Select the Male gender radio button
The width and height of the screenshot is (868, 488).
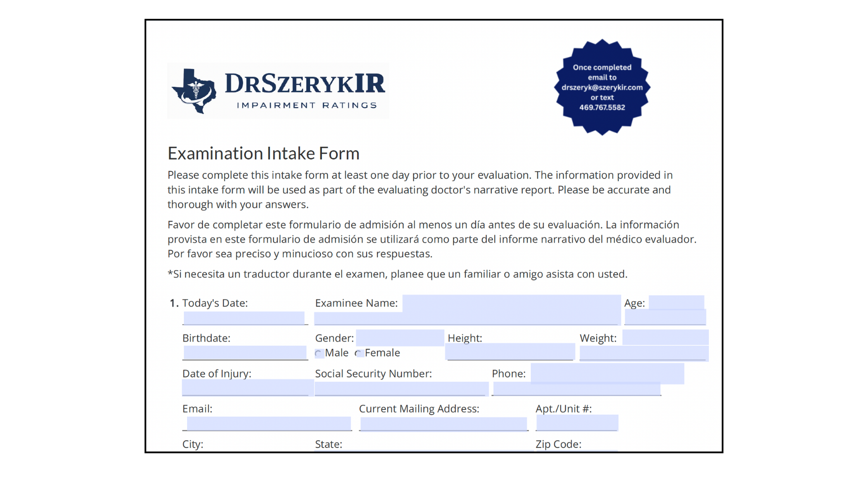[x=319, y=354]
